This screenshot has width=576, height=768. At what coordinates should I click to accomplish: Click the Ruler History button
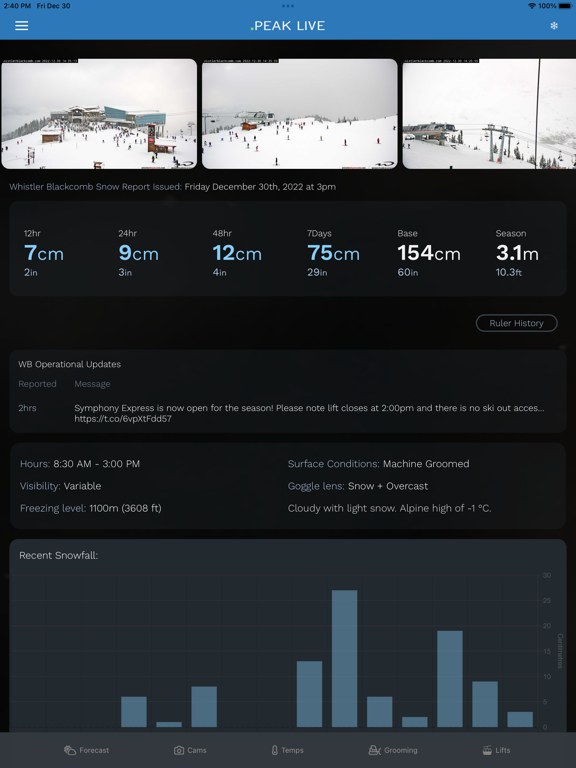pos(516,323)
